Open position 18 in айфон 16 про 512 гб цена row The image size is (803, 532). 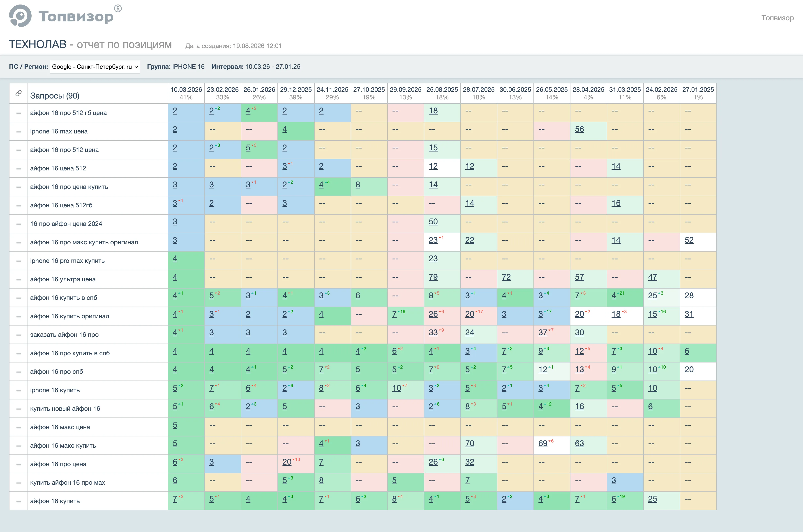(433, 111)
